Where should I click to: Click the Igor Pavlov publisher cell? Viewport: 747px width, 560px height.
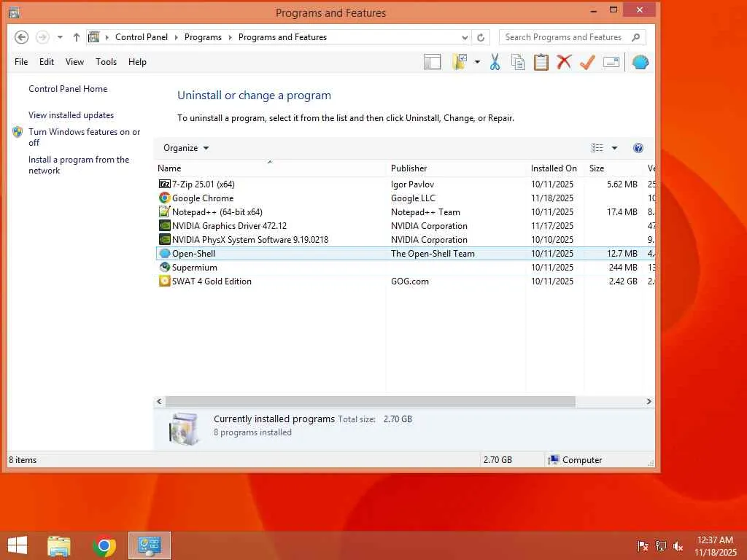click(413, 184)
